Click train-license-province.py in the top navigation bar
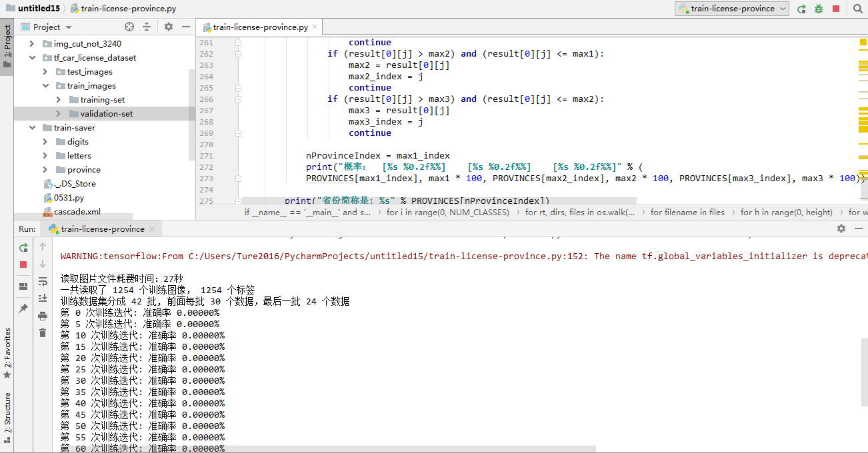This screenshot has height=453, width=868. click(x=123, y=9)
